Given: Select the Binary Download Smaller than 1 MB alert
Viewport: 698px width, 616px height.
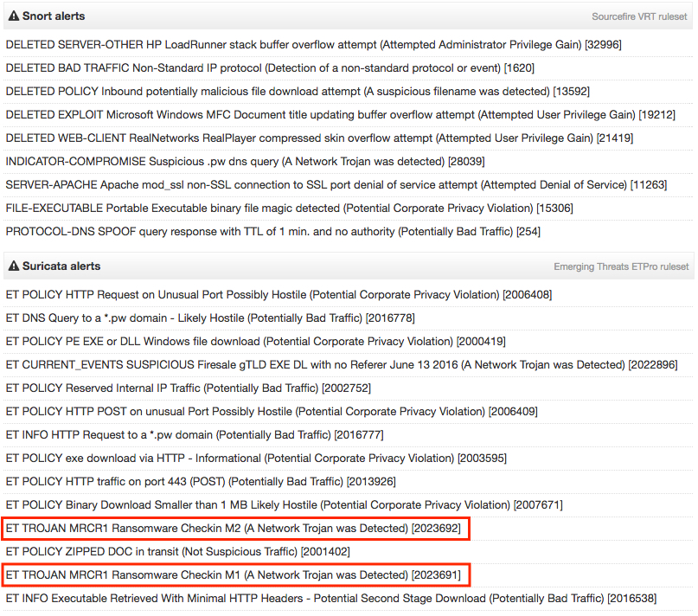Looking at the screenshot, I should [284, 504].
